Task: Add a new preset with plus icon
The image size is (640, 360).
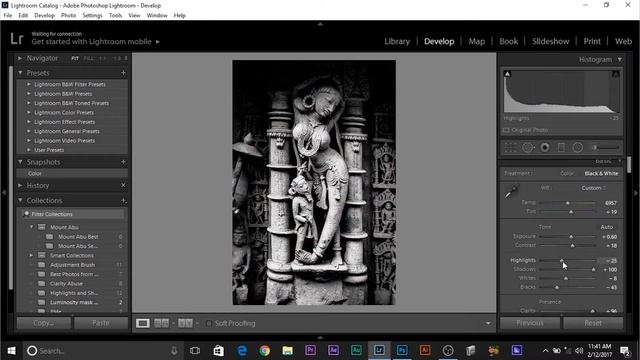Action: [123, 73]
